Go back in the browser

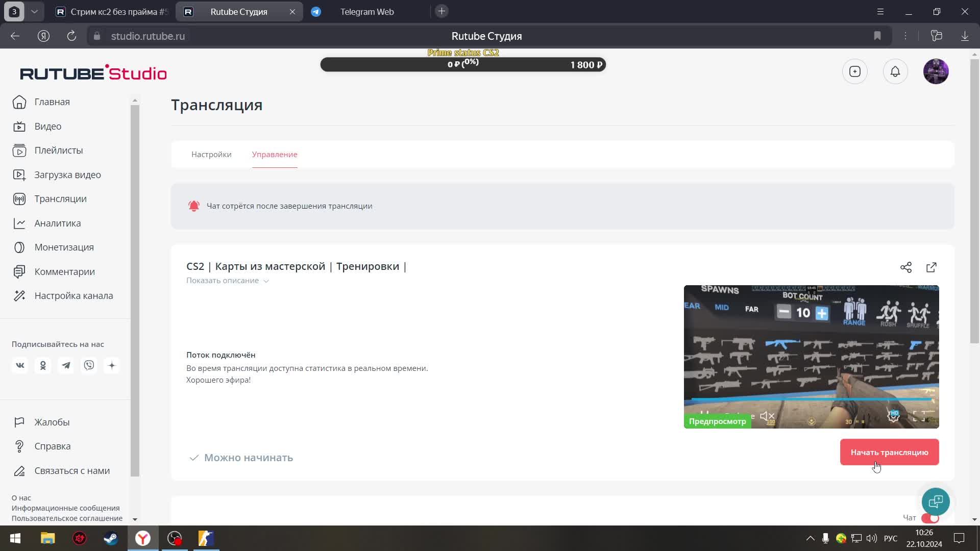click(x=15, y=36)
